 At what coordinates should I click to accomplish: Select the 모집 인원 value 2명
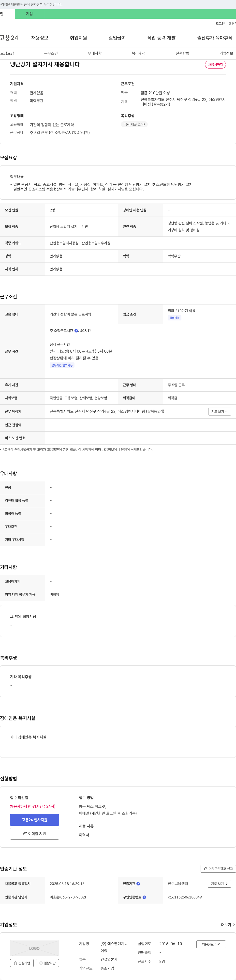[x=52, y=210]
